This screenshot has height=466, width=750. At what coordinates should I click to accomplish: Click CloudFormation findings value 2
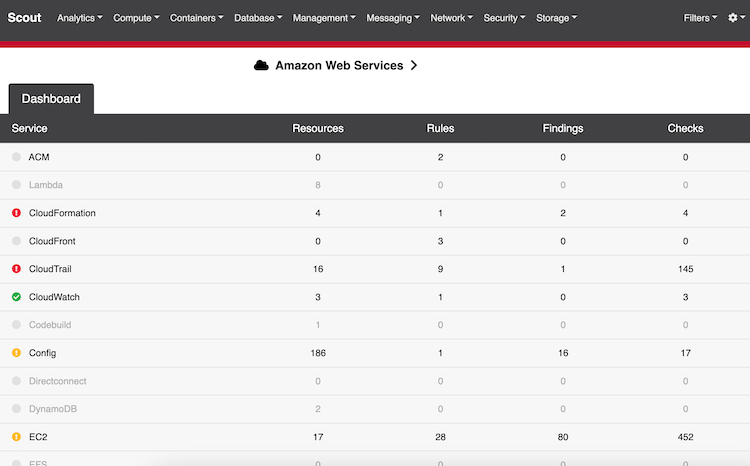point(563,213)
